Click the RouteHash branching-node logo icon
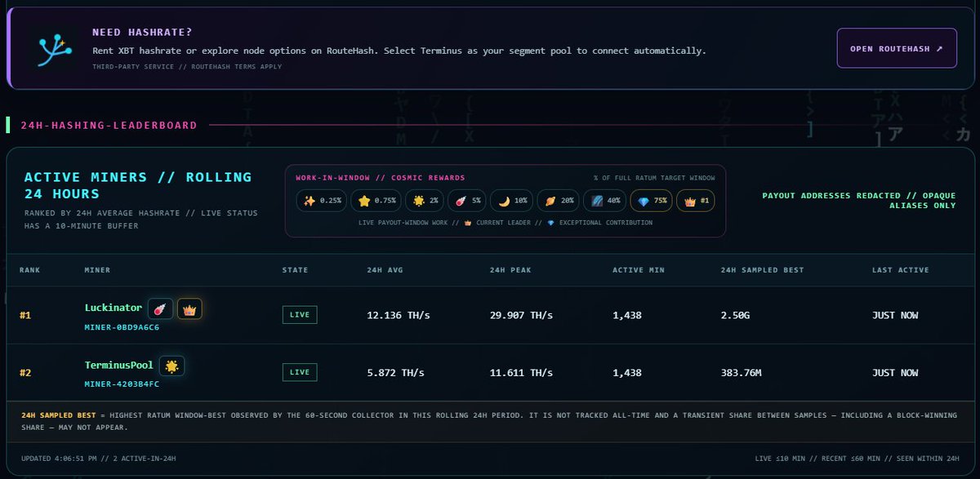This screenshot has height=479, width=980. [56, 50]
